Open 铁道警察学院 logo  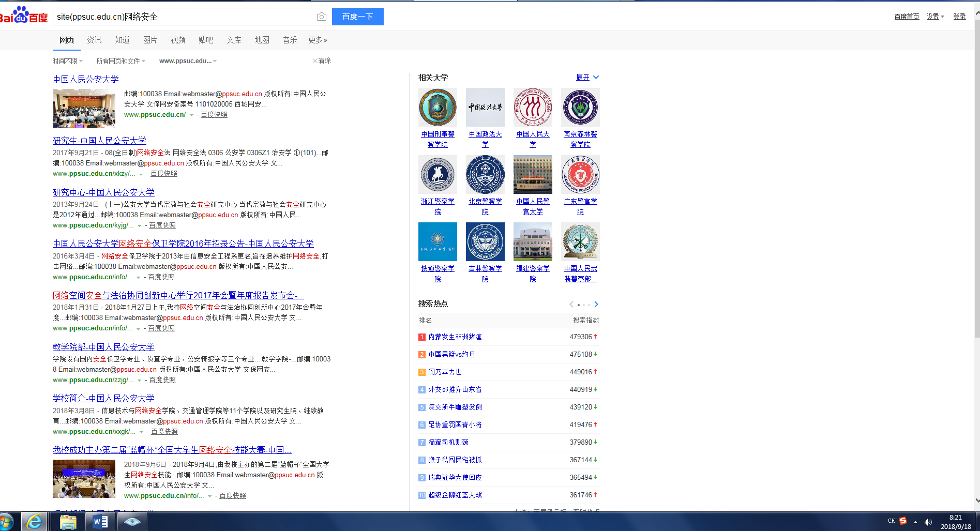coord(438,241)
